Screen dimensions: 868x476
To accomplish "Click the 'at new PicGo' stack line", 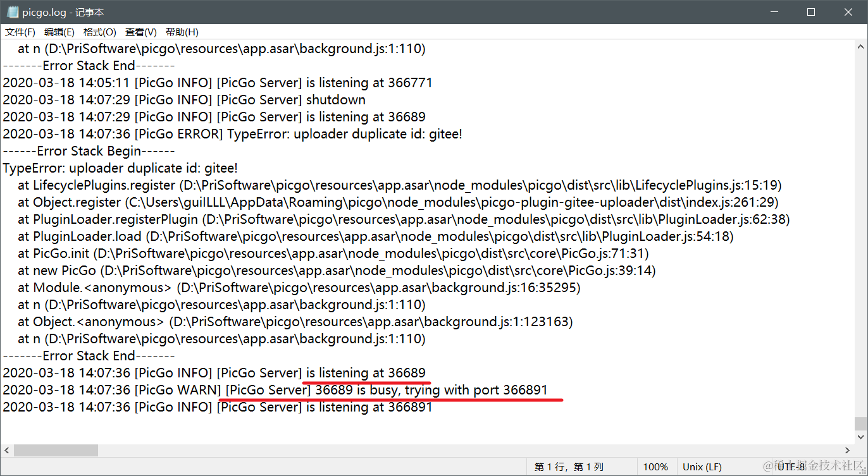I will coord(337,271).
